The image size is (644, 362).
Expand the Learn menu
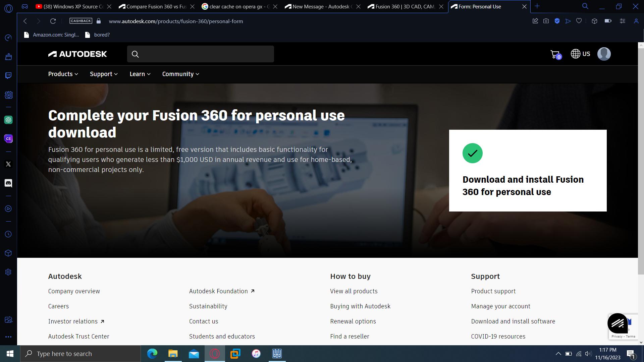point(140,74)
